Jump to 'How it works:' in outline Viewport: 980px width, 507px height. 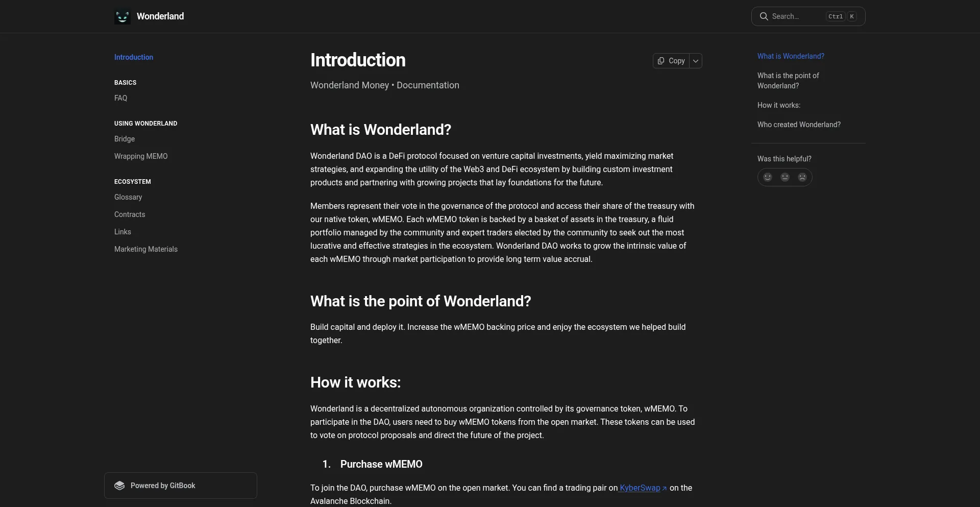point(779,105)
